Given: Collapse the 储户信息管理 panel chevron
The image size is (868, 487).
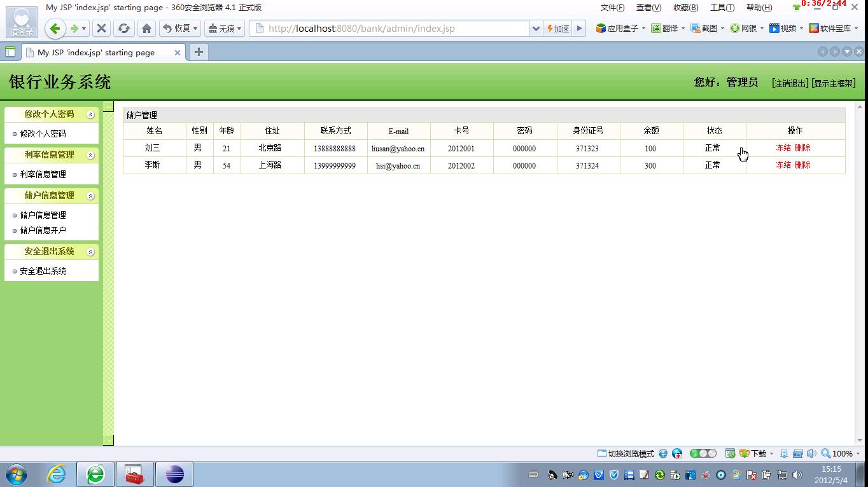Looking at the screenshot, I should [90, 196].
